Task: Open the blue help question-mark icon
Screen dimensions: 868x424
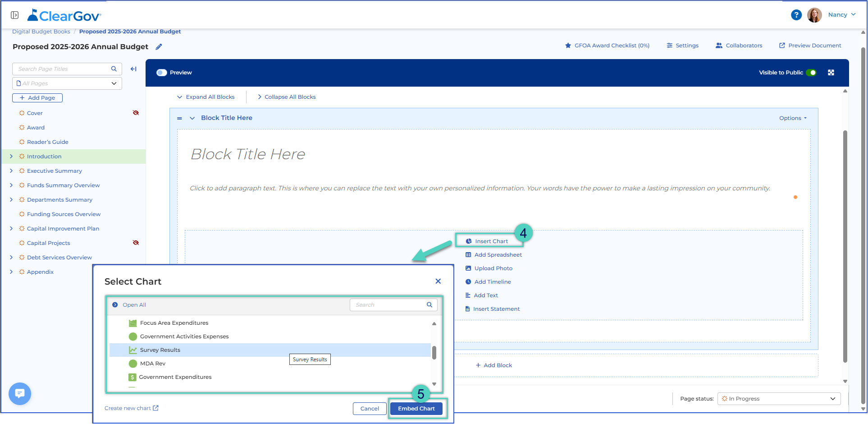Action: [796, 15]
